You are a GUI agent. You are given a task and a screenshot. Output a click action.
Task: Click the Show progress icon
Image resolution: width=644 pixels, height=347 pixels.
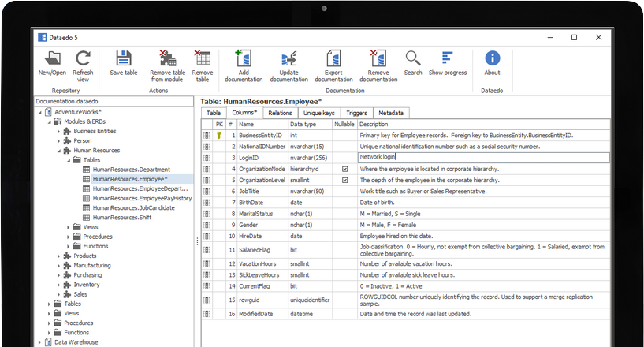447,59
